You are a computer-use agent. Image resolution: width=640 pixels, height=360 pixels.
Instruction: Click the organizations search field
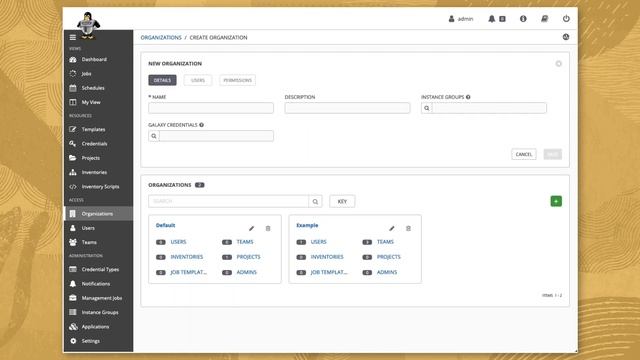point(229,201)
